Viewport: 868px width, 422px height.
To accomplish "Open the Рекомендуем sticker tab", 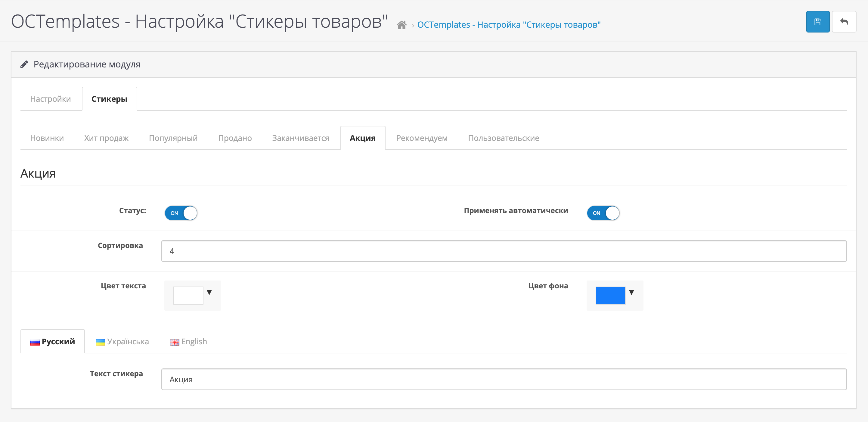I will [x=422, y=138].
